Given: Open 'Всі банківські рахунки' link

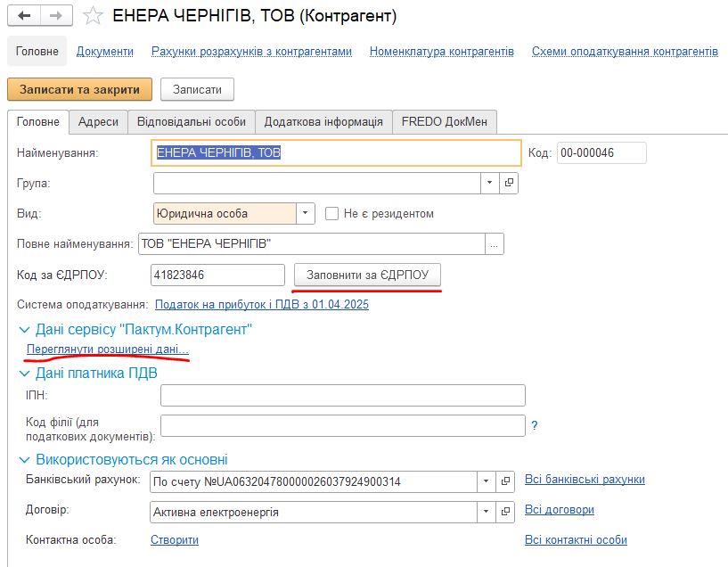Looking at the screenshot, I should click(x=585, y=480).
